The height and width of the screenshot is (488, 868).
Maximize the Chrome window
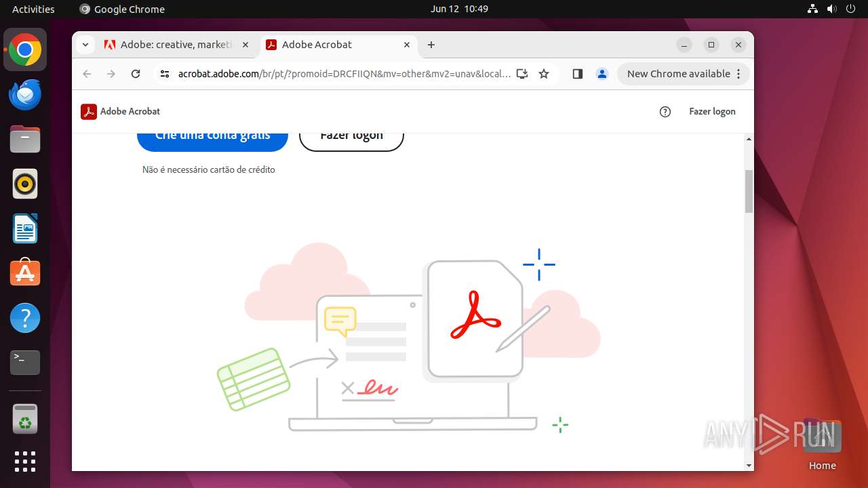(x=711, y=45)
